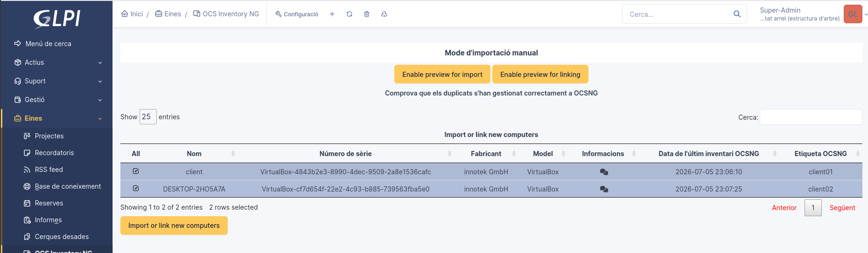Select page 1 in pagination

tap(813, 208)
